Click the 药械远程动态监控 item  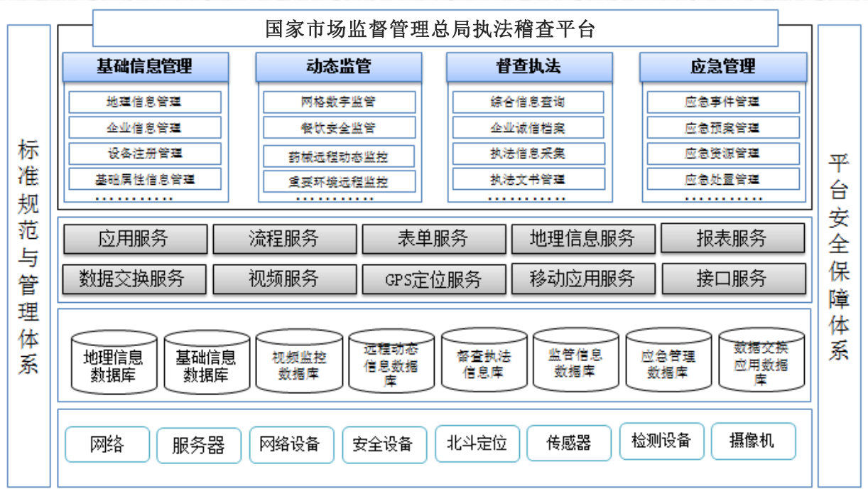pyautogui.click(x=339, y=156)
